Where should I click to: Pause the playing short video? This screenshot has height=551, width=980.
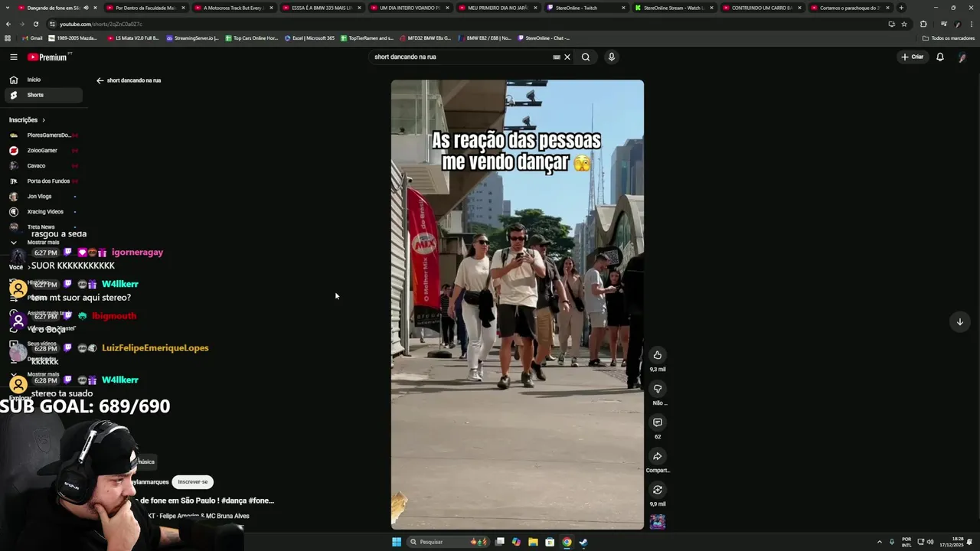[x=518, y=305]
